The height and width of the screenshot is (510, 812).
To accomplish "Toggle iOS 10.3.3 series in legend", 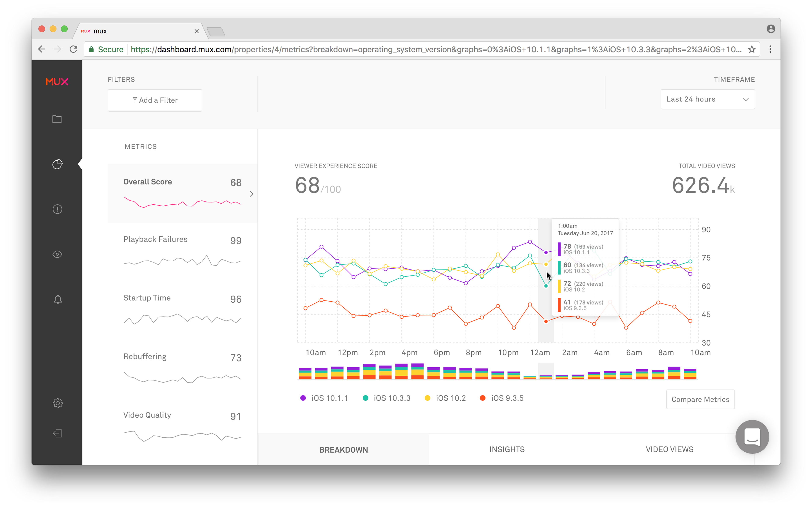I will tap(386, 398).
